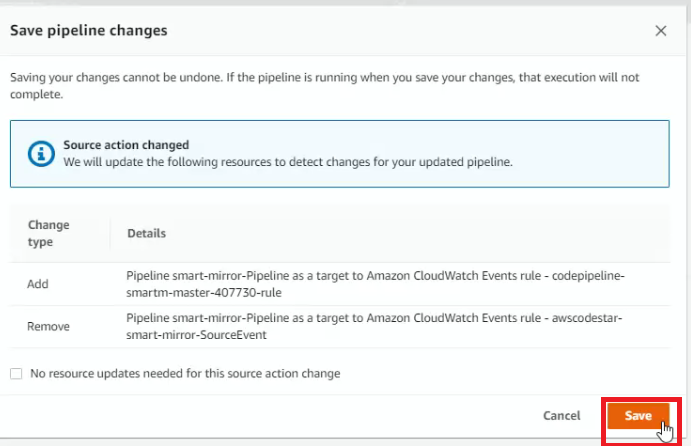
Task: Click the Source action changed heading
Action: point(126,145)
